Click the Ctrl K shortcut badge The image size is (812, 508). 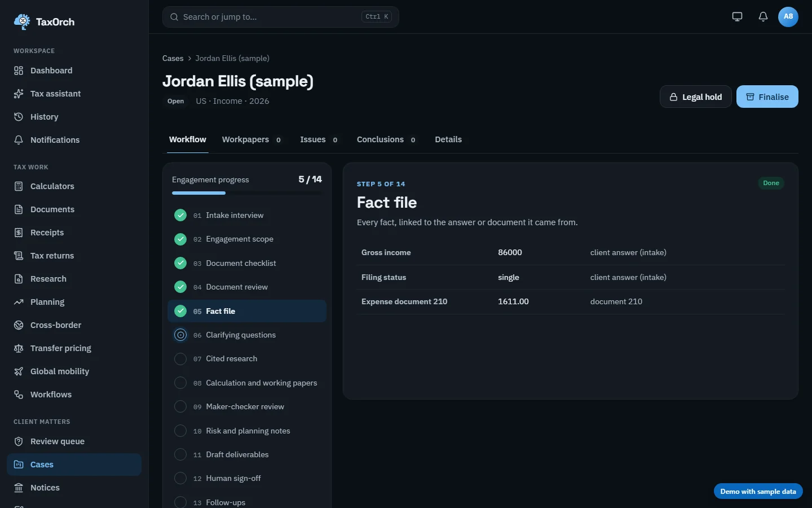[377, 17]
